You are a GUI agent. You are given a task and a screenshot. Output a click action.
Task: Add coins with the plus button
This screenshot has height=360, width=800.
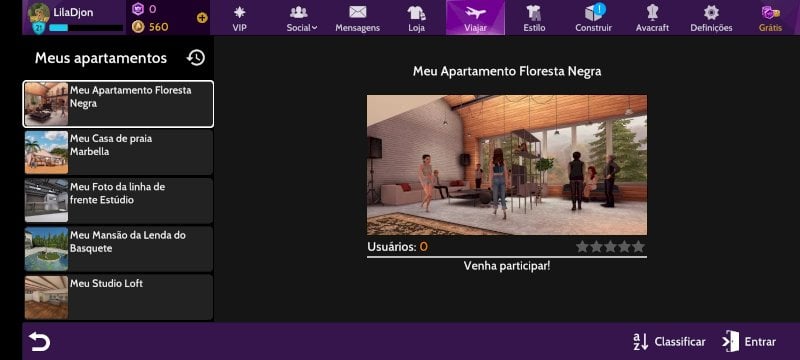pos(202,18)
